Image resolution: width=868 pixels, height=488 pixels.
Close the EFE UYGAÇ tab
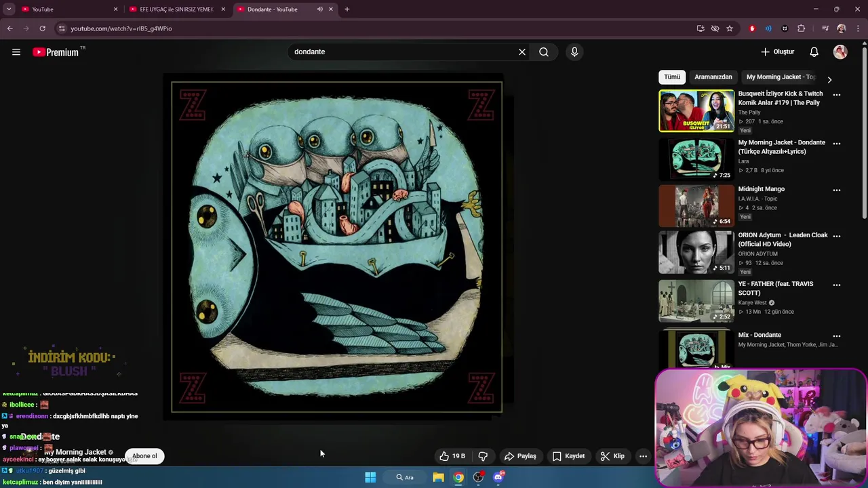pos(223,9)
